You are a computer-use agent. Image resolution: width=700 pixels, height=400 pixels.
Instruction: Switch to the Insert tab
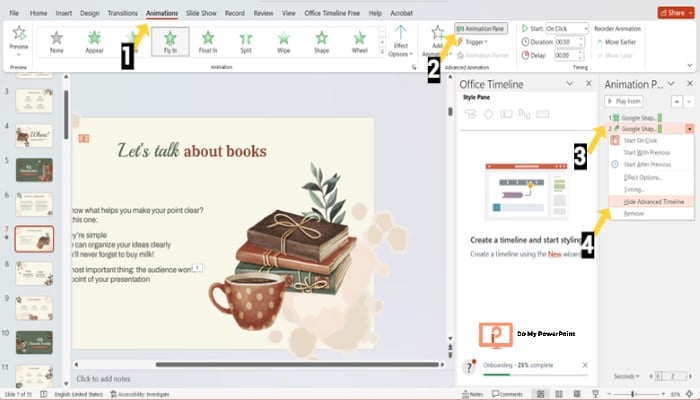tap(64, 13)
